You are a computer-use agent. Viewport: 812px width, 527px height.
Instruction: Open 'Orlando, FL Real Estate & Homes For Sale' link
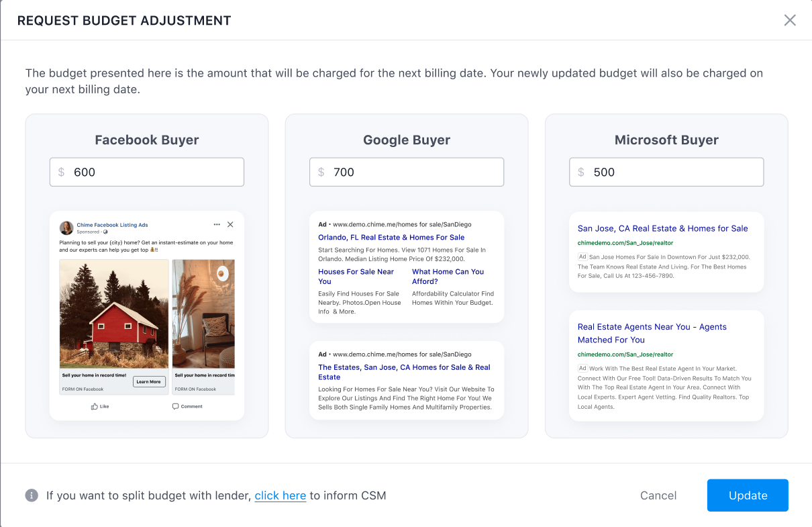point(391,237)
